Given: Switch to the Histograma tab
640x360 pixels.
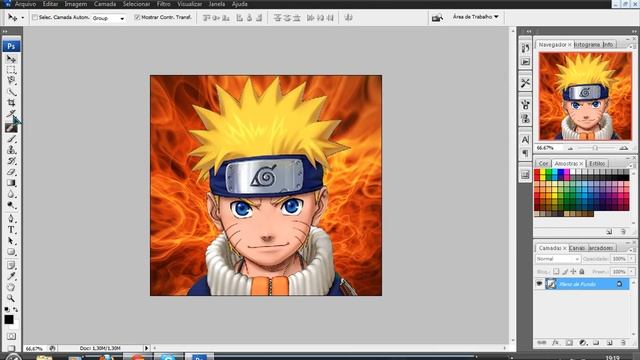Looking at the screenshot, I should click(587, 44).
